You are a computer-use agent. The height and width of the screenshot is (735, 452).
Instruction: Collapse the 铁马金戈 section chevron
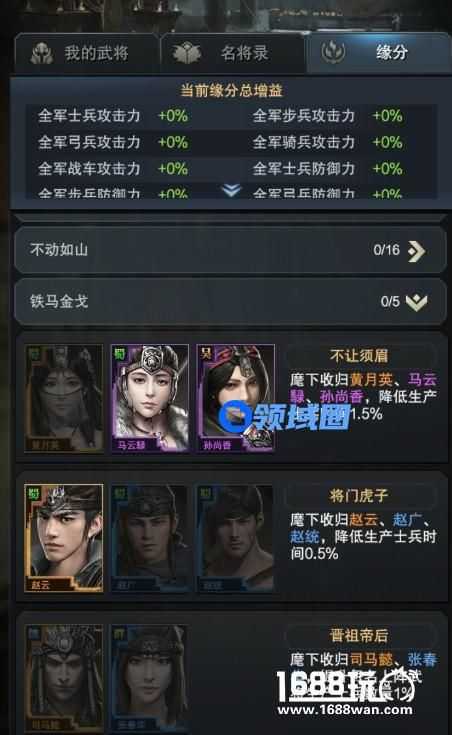[x=416, y=302]
